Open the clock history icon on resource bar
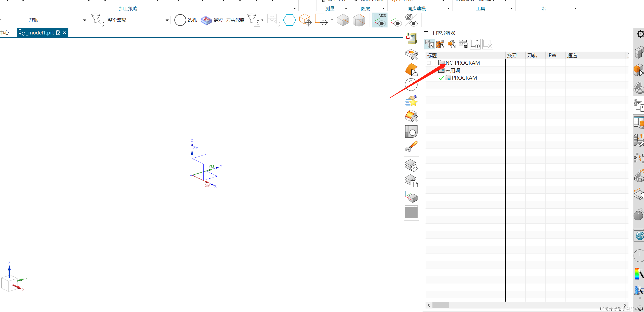644x312 pixels. 639,256
